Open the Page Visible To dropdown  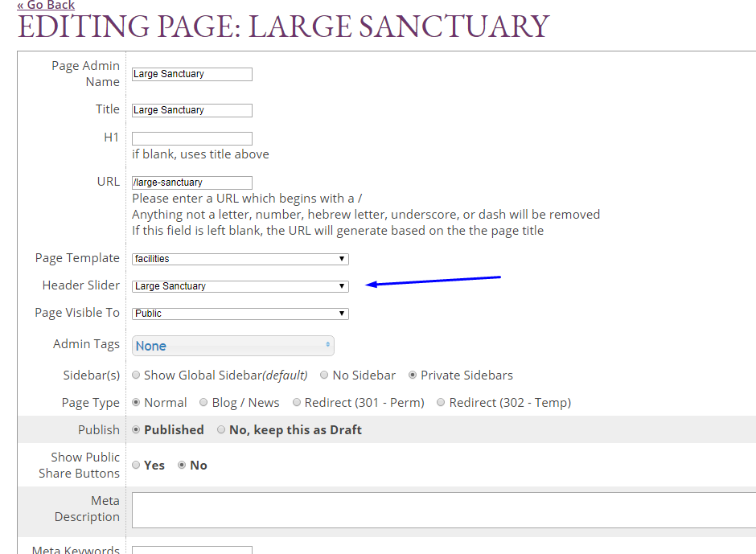240,314
